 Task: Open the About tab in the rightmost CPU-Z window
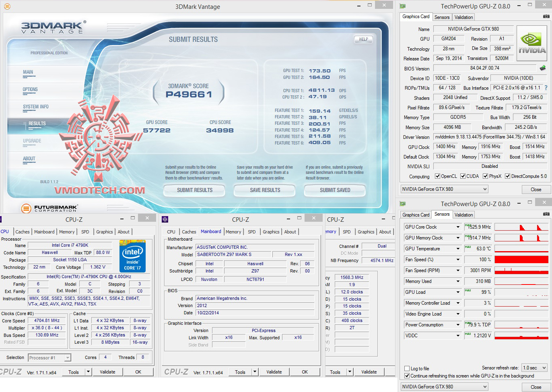click(x=385, y=232)
